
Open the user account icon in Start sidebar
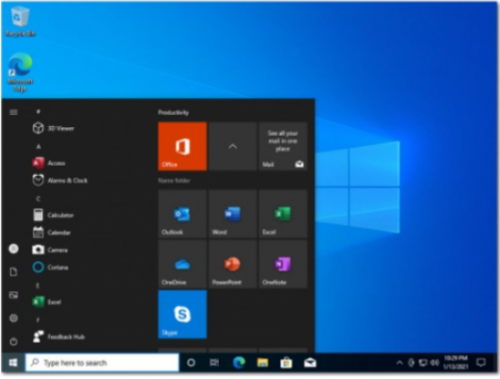(x=14, y=249)
